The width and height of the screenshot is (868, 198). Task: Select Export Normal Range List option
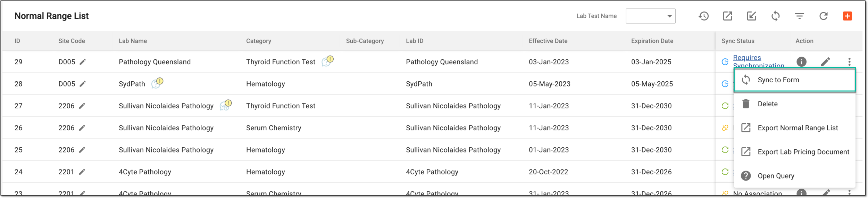point(794,128)
